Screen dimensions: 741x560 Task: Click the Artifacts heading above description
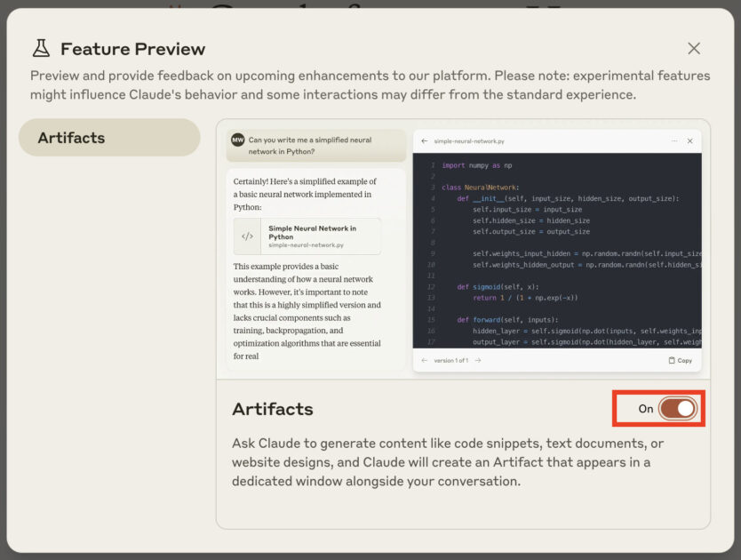tap(273, 409)
